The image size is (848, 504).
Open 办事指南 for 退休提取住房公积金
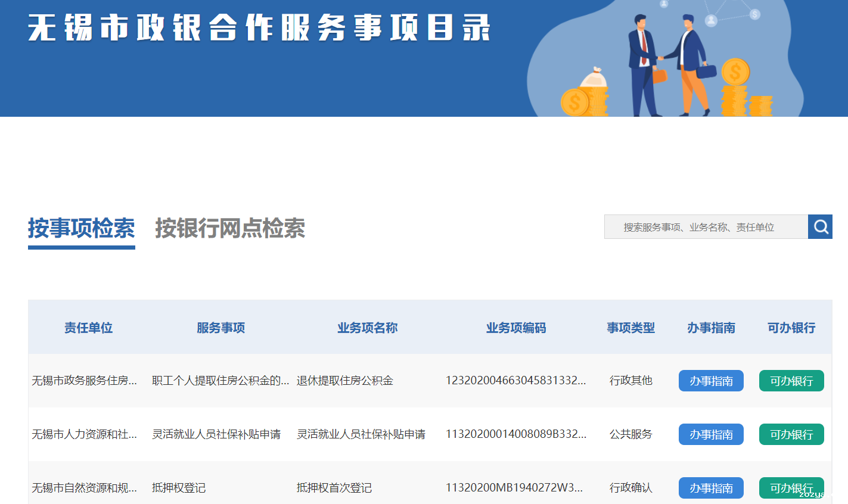(711, 381)
